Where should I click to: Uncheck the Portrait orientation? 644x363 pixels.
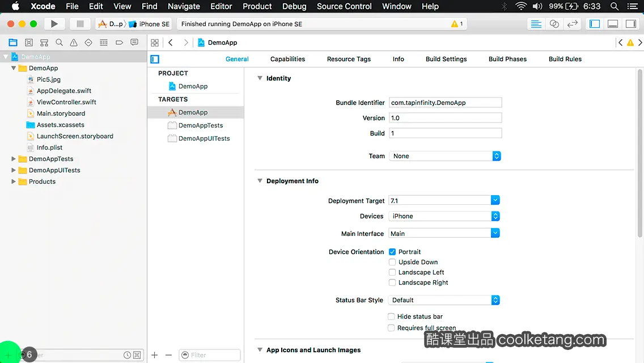[x=392, y=252]
